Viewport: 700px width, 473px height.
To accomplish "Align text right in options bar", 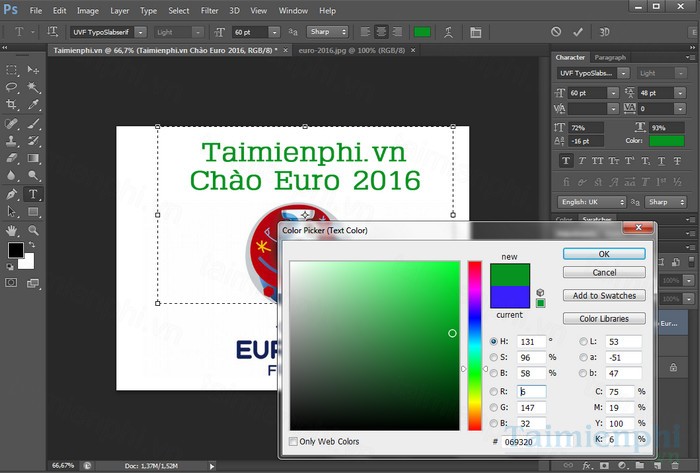I will (x=397, y=32).
